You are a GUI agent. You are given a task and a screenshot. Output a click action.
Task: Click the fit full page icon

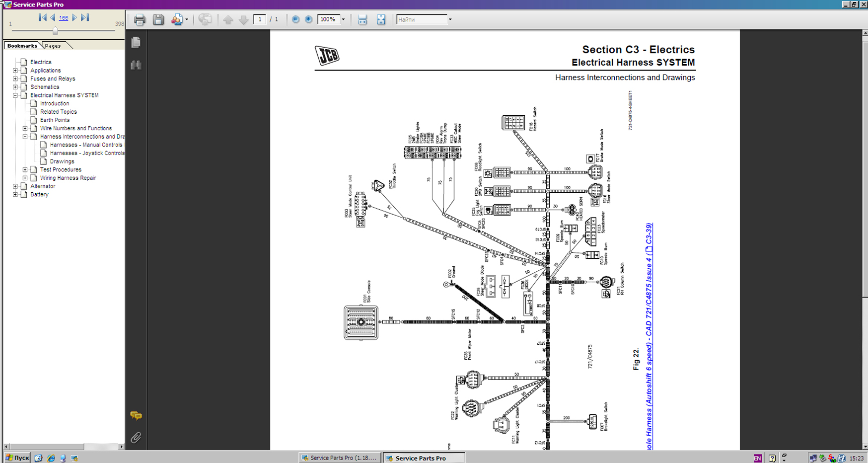coord(381,20)
